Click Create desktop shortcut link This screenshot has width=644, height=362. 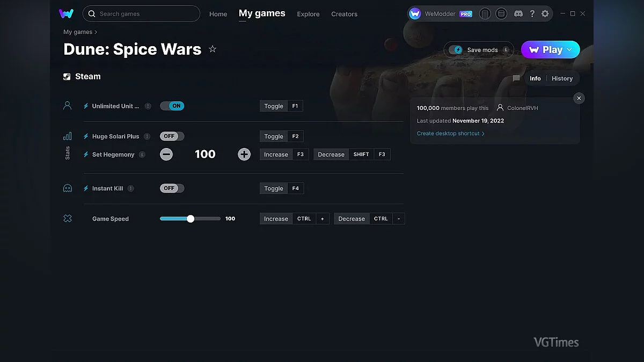click(x=451, y=134)
